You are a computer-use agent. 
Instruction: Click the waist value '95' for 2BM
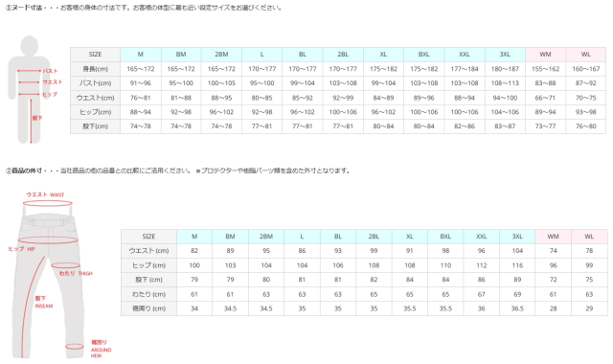266,251
